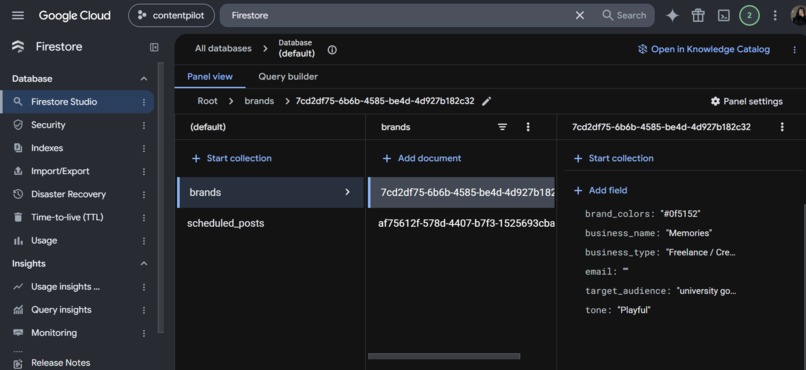The width and height of the screenshot is (806, 370).
Task: Go to All databases breadcrumb
Action: pos(223,49)
